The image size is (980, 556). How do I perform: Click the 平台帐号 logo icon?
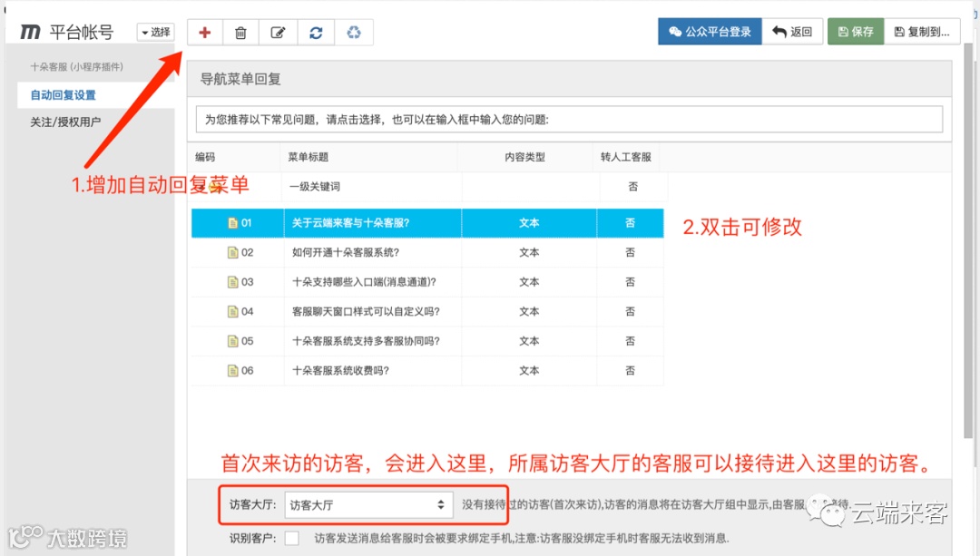[x=30, y=32]
